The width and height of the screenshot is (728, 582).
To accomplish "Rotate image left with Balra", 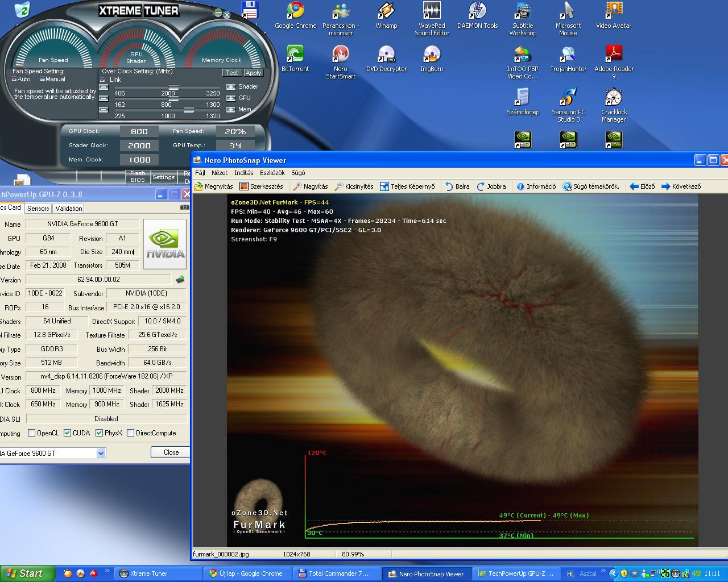I will (457, 186).
